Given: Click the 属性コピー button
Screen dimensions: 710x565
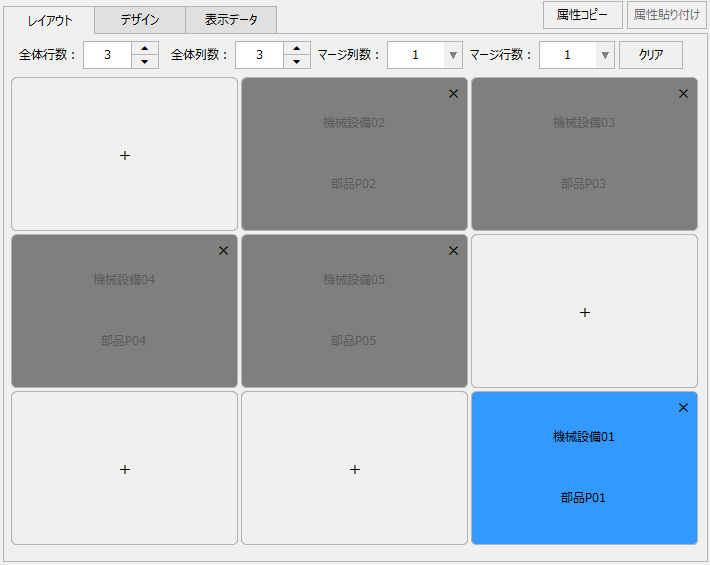Looking at the screenshot, I should (583, 15).
